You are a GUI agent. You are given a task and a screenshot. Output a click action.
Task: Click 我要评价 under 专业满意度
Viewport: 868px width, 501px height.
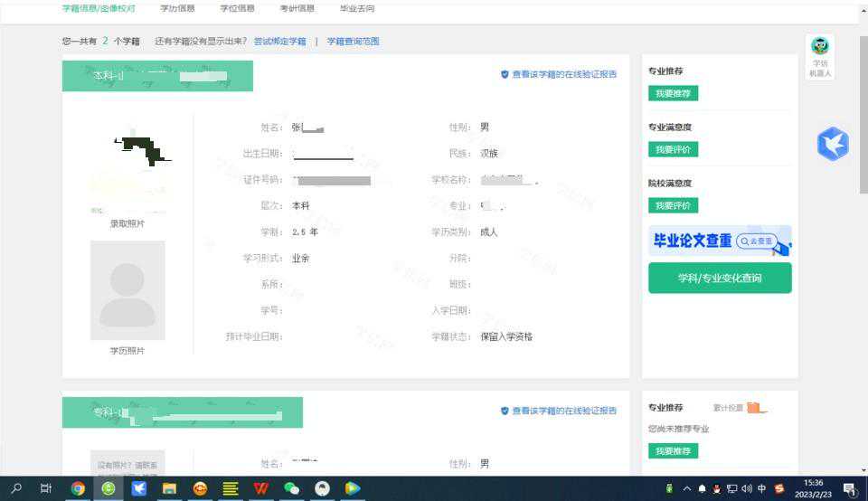click(x=673, y=149)
